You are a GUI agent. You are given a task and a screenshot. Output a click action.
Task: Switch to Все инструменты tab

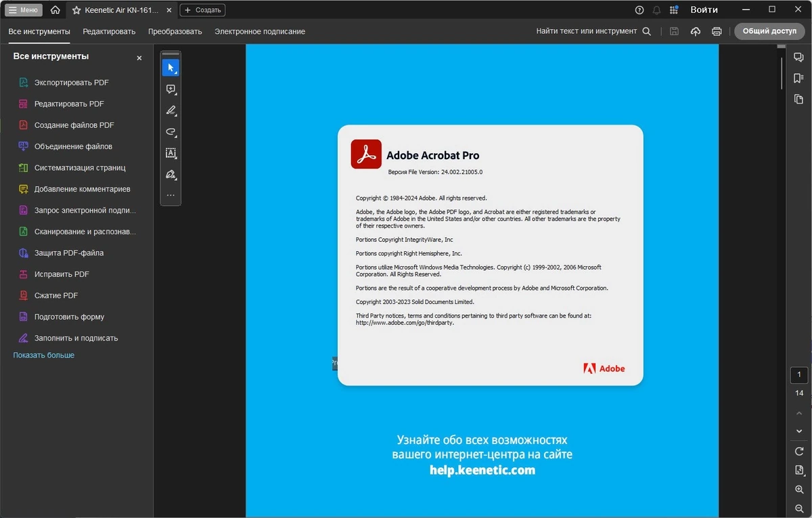pyautogui.click(x=39, y=31)
